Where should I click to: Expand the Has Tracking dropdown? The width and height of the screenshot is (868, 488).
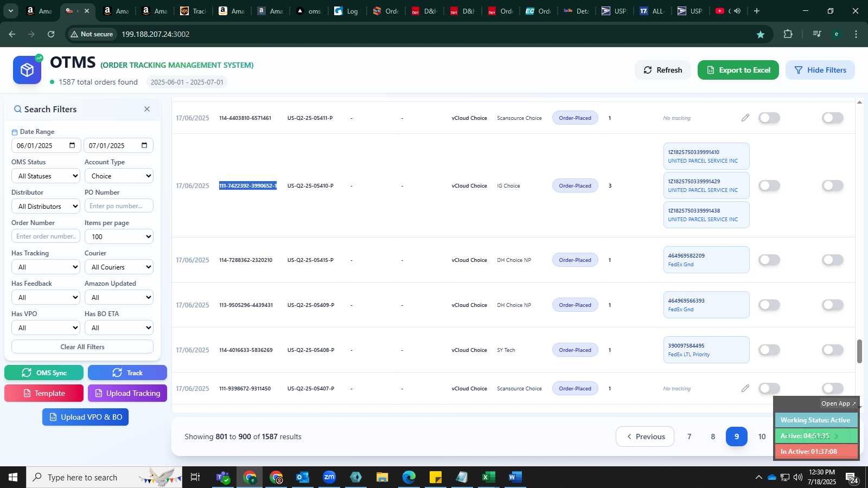coord(46,267)
